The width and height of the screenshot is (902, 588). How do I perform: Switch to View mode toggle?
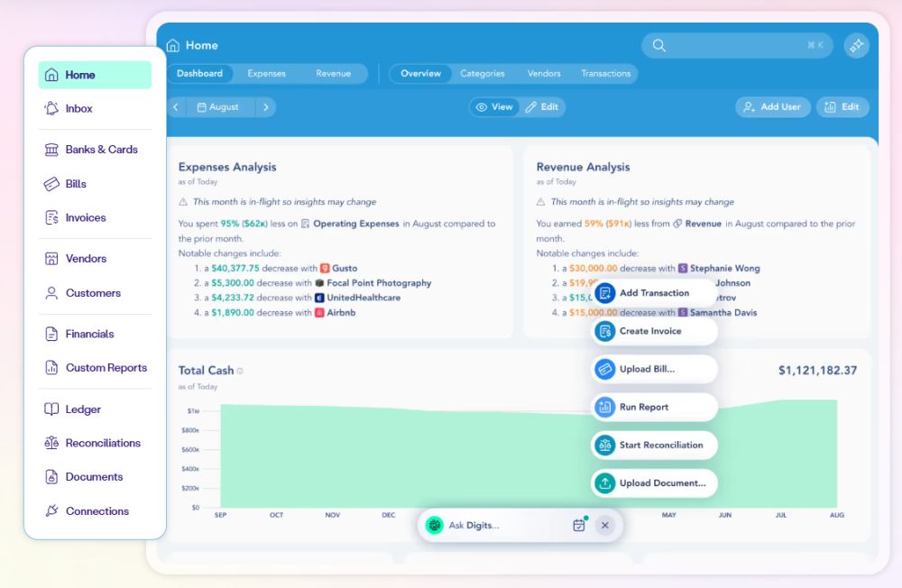[x=494, y=107]
